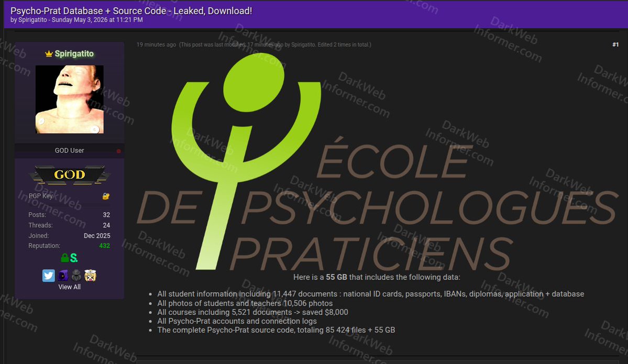
Task: Open the PGP Key lock icon
Action: [x=106, y=196]
